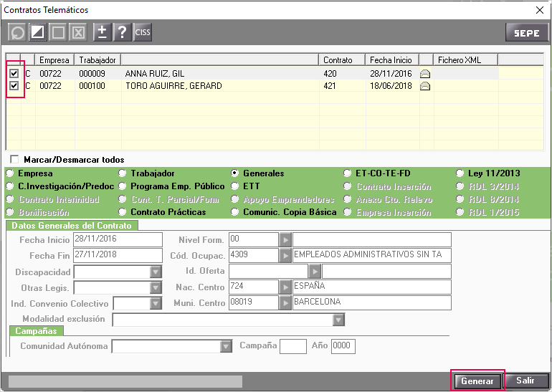Click the Id. Oferta lookup arrow
This screenshot has height=392, width=552.
pos(315,272)
